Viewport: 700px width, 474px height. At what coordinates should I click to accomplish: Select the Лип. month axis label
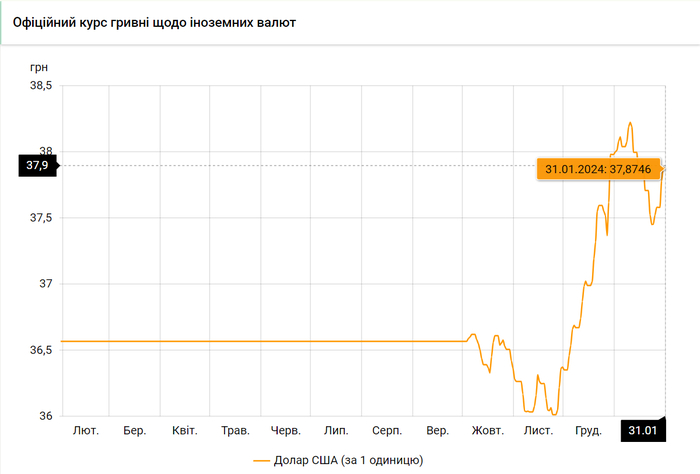tap(336, 431)
